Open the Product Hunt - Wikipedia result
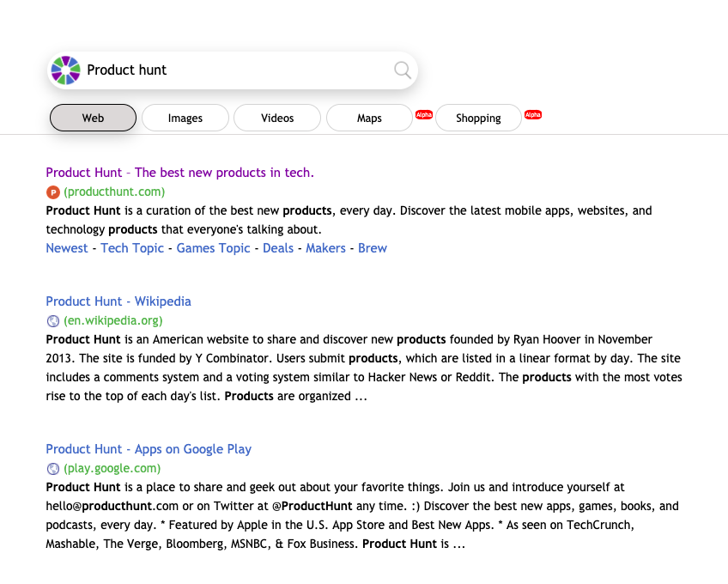728x584 pixels. click(x=118, y=301)
